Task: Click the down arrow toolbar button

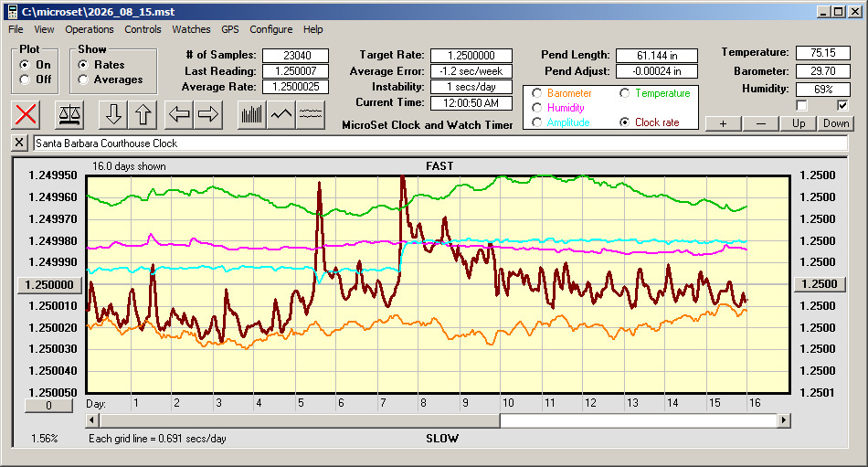Action: [113, 114]
